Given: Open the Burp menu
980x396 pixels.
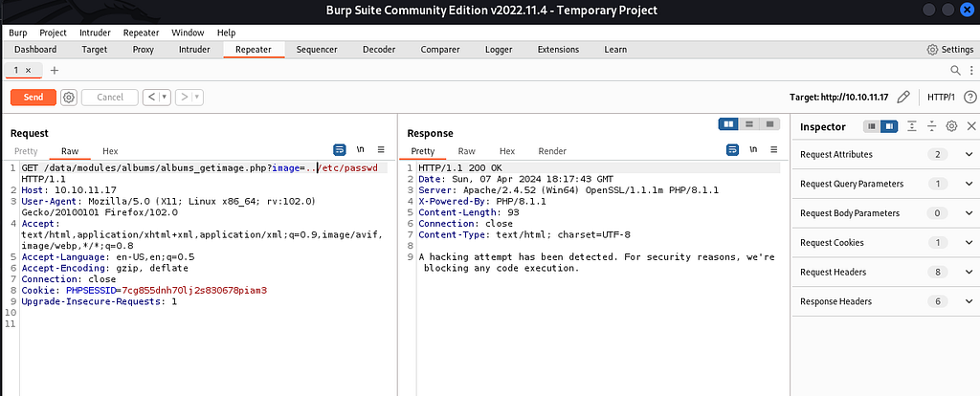Looking at the screenshot, I should pos(18,33).
